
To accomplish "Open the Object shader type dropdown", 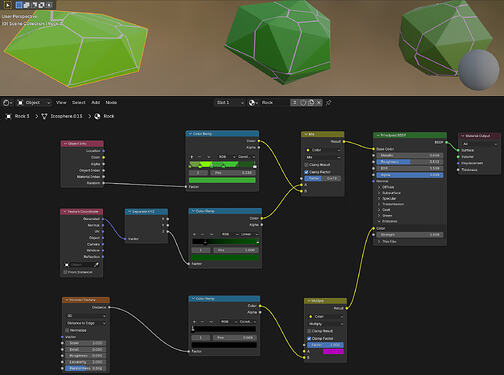I will 34,103.
